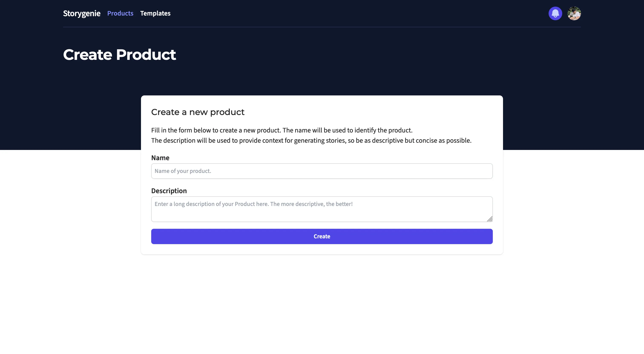
Task: Select the purple bell in the header
Action: coord(555,13)
